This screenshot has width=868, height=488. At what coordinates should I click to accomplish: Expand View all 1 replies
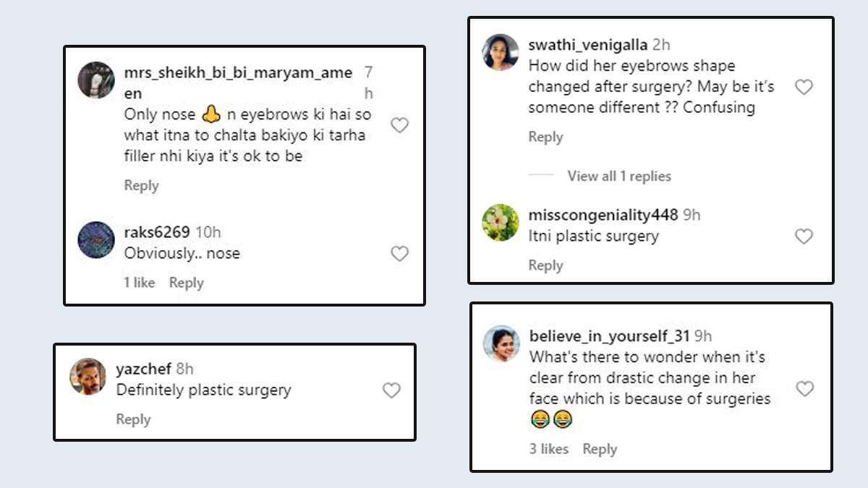[x=619, y=176]
